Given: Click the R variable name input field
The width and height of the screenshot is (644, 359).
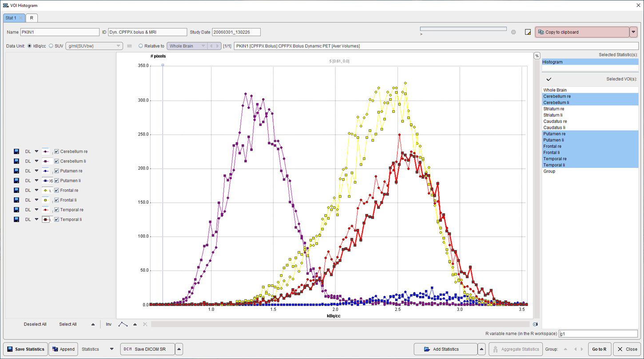Looking at the screenshot, I should point(598,334).
